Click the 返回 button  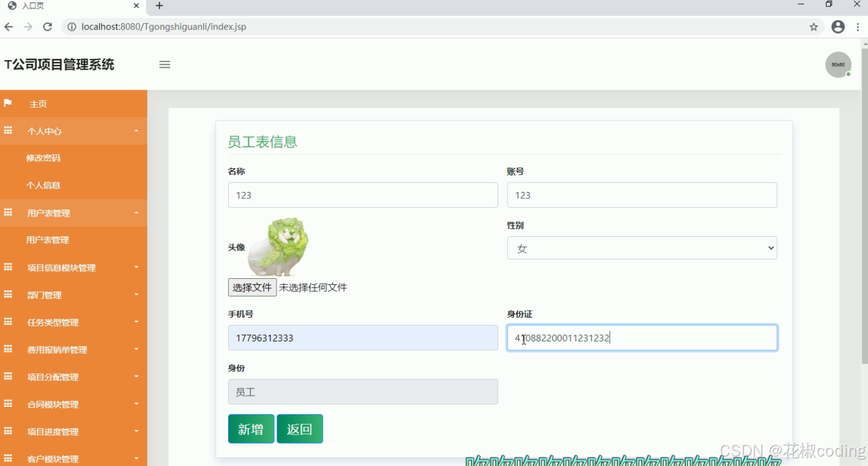[300, 429]
